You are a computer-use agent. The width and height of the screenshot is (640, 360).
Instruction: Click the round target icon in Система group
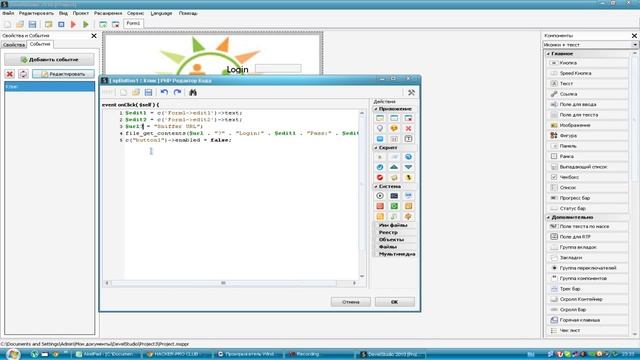[380, 196]
